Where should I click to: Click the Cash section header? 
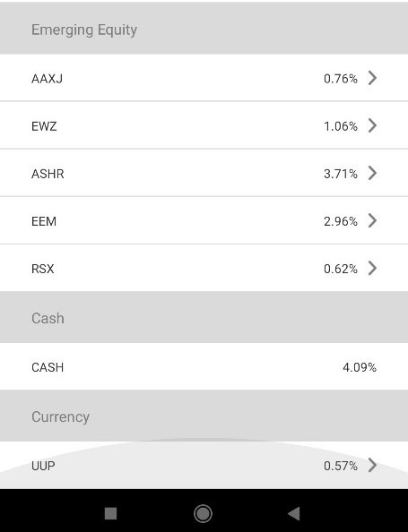tap(204, 317)
